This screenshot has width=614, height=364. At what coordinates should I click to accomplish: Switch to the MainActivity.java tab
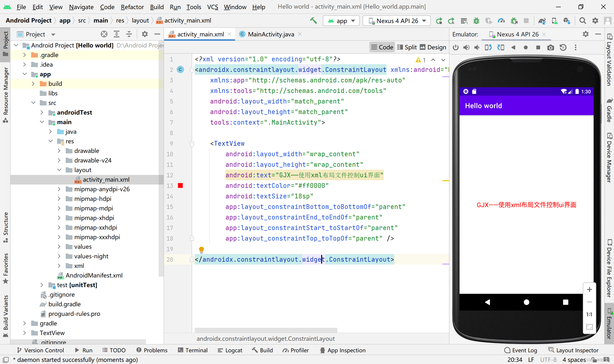coord(271,34)
